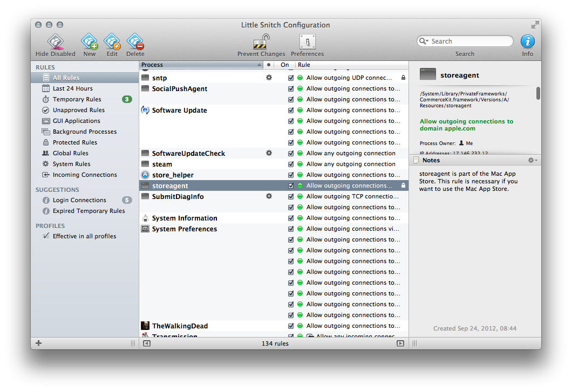This screenshot has height=392, width=572.
Task: Toggle the Software Update first rule checkbox
Action: [291, 110]
